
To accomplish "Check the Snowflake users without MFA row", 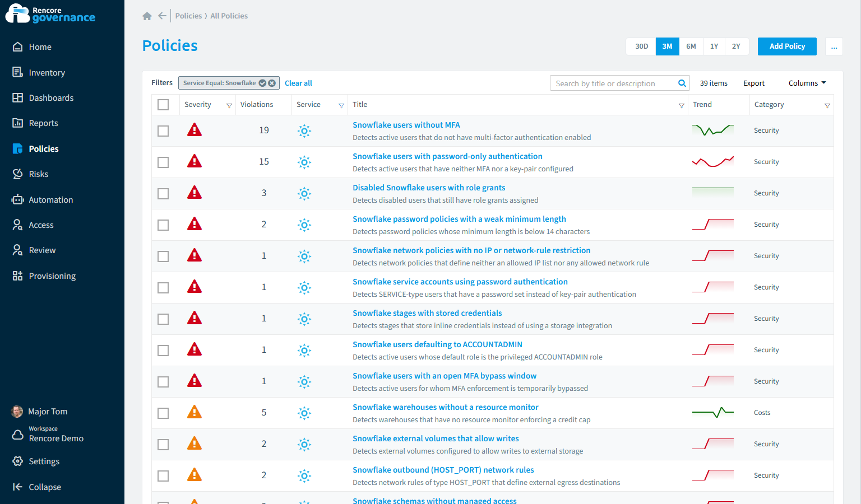I will (x=163, y=131).
